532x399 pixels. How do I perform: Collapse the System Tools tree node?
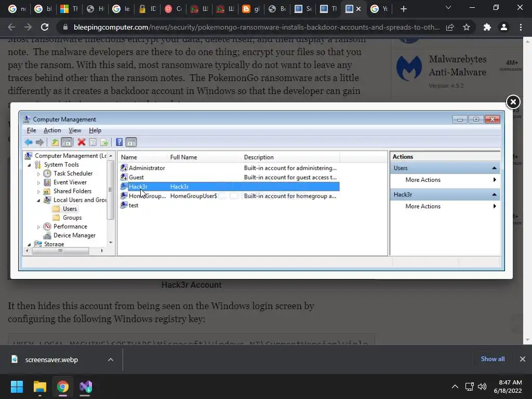coord(29,165)
